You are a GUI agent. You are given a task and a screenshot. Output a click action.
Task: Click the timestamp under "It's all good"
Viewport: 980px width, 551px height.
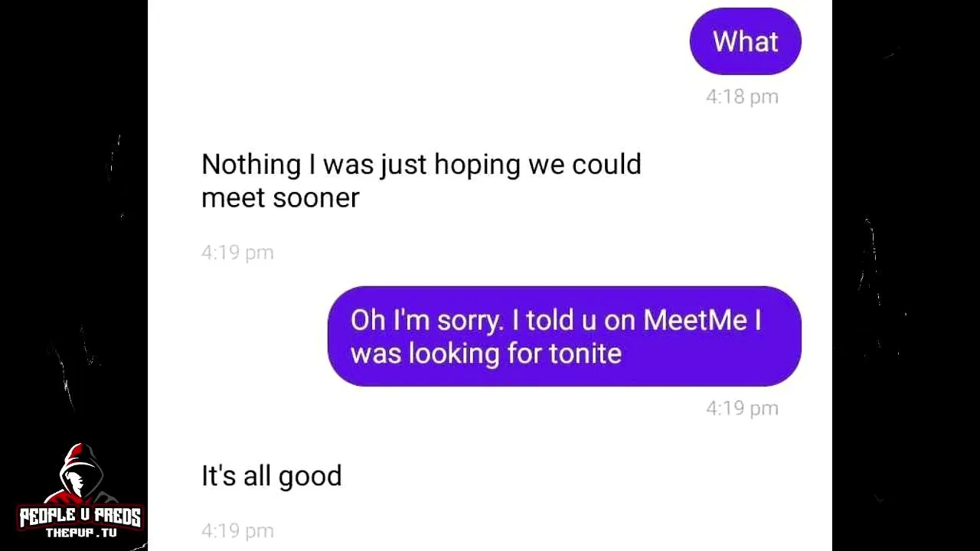pyautogui.click(x=237, y=530)
